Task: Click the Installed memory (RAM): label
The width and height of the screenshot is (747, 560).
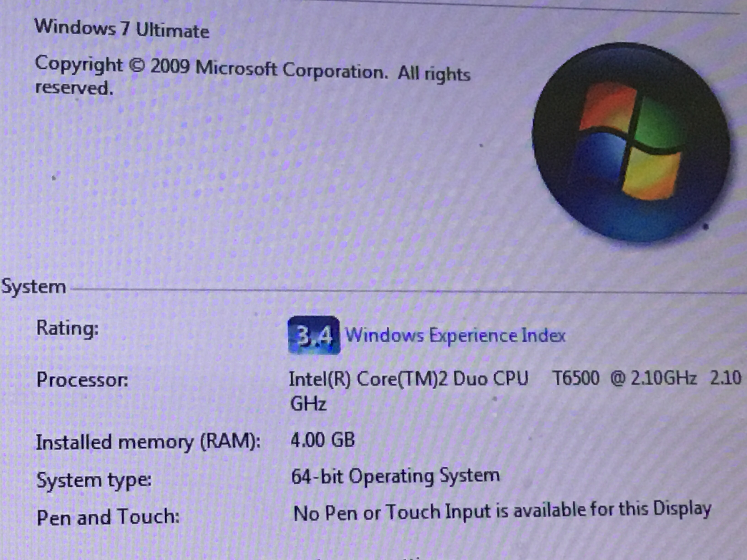Action: (148, 442)
